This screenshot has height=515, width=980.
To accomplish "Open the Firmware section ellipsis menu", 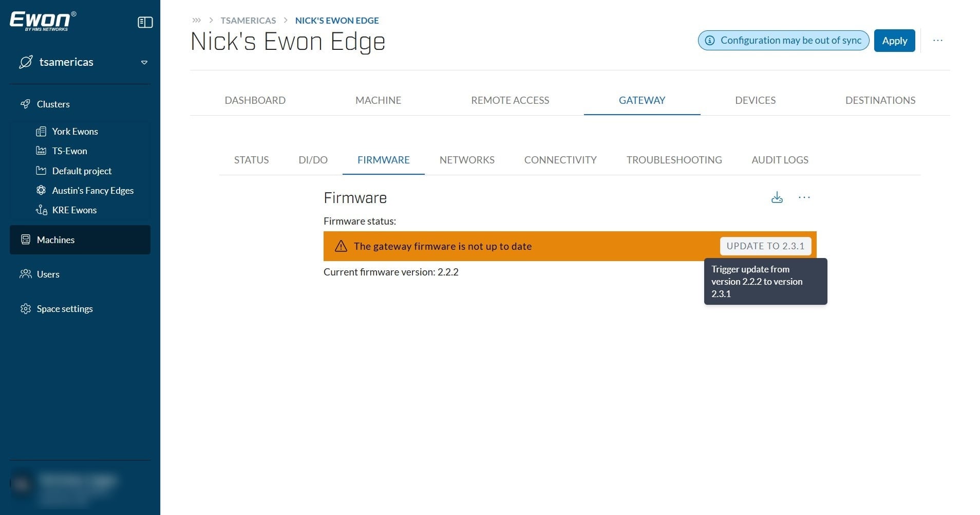I will [804, 197].
